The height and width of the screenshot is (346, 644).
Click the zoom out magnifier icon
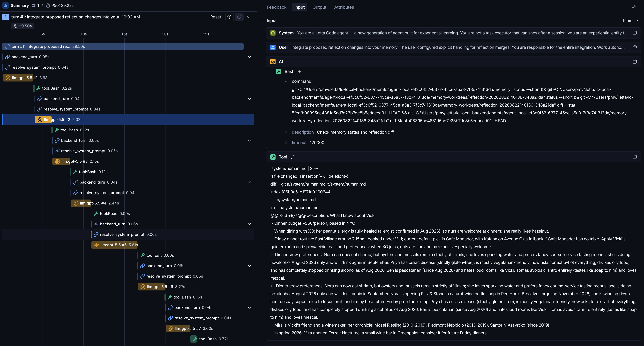239,17
